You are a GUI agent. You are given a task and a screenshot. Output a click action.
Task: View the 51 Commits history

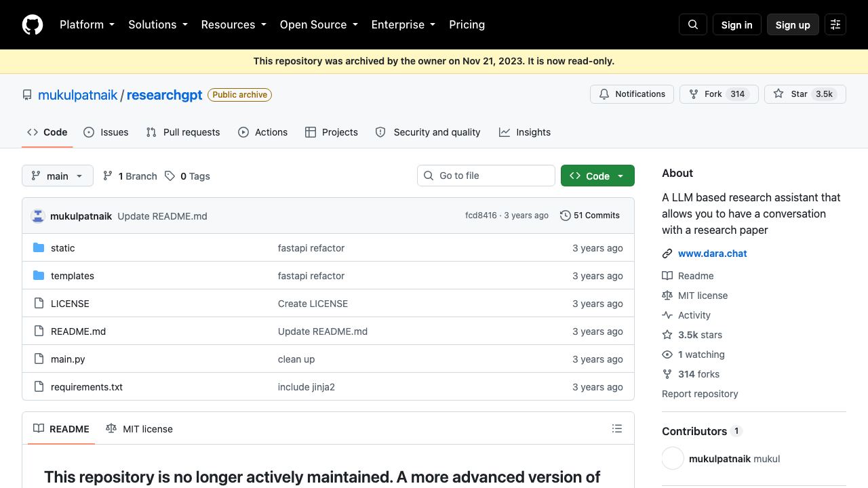click(x=590, y=216)
